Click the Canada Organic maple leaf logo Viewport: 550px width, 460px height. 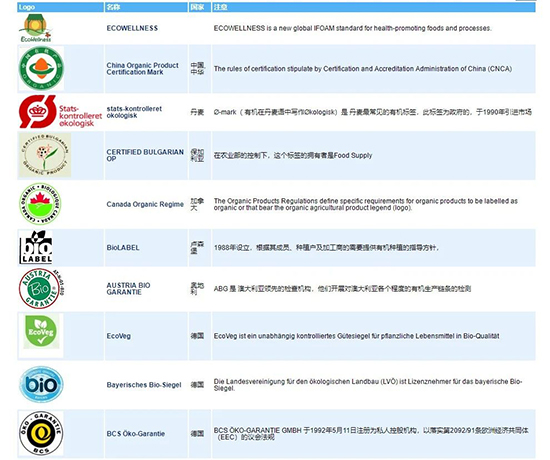40,204
